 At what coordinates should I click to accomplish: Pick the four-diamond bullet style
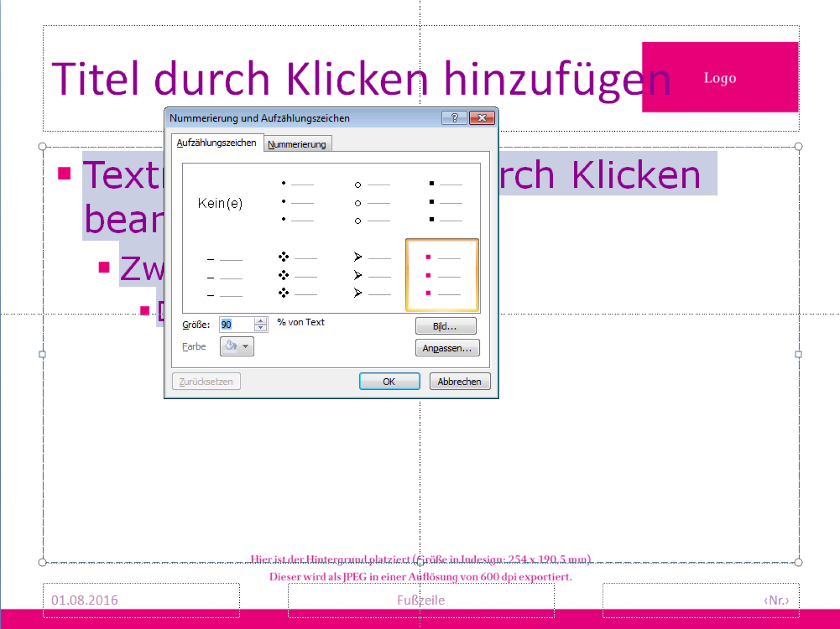tap(297, 275)
